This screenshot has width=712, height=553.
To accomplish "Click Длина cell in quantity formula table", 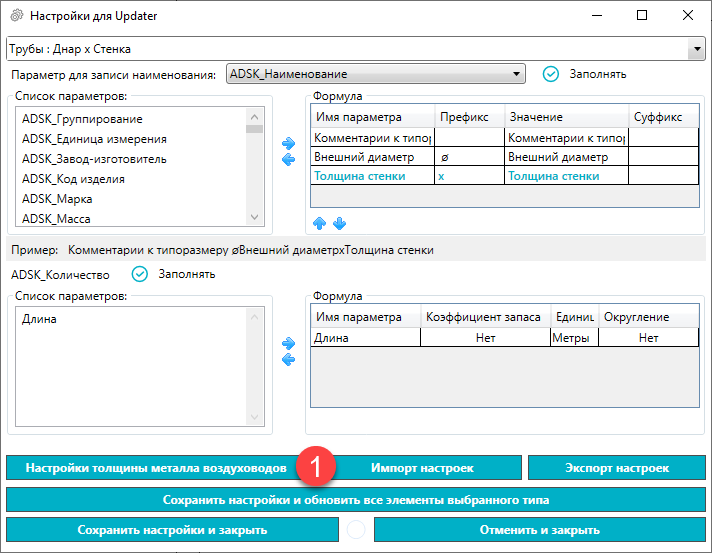I will tap(366, 338).
